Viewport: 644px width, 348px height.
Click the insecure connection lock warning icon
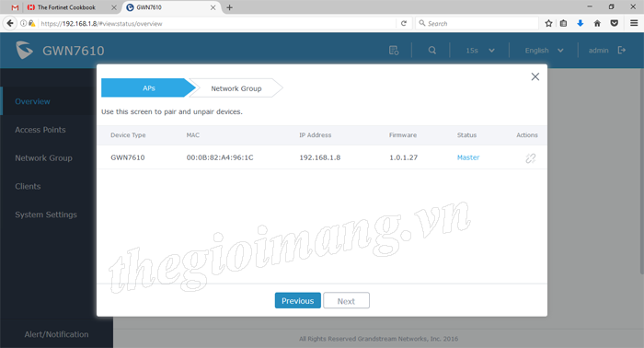click(31, 23)
